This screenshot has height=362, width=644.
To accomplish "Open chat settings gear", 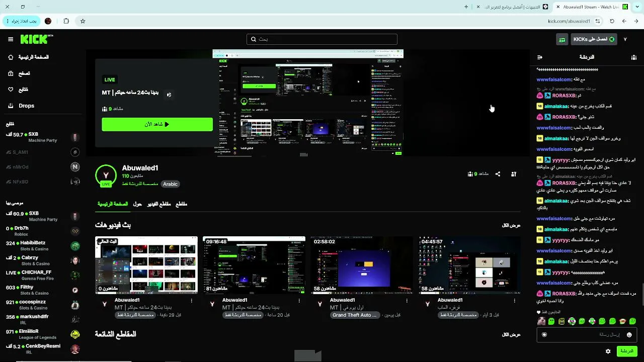I will [608, 351].
